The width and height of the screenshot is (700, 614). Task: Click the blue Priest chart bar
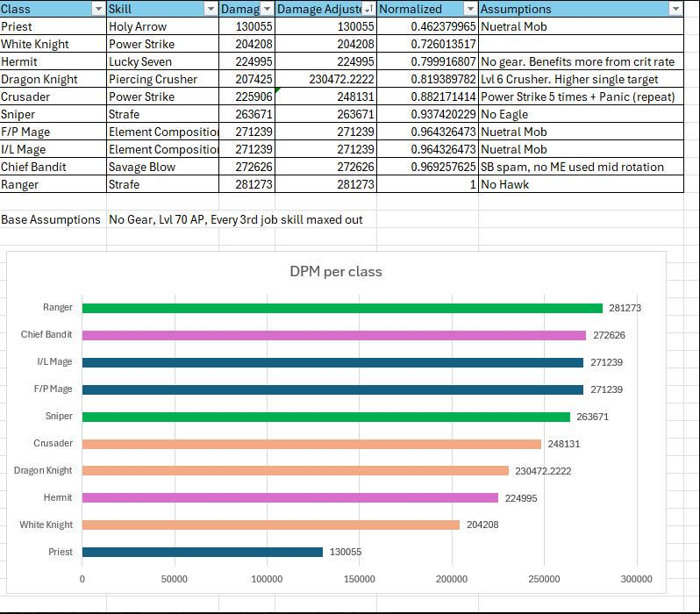coord(203,552)
